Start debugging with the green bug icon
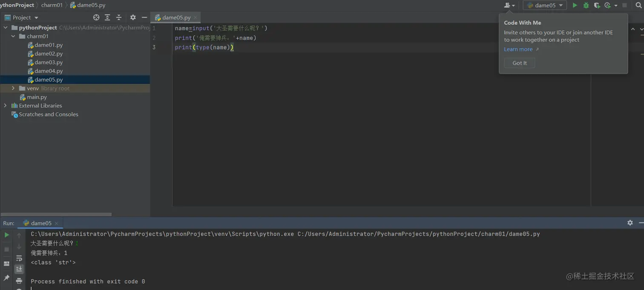This screenshot has width=644, height=290. (x=586, y=6)
